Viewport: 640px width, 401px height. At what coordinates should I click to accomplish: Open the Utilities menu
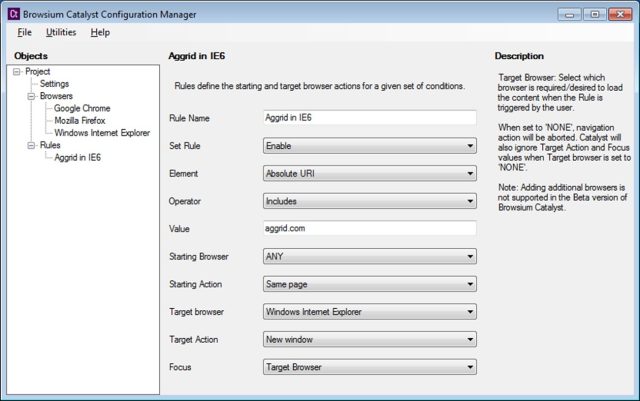[x=61, y=32]
